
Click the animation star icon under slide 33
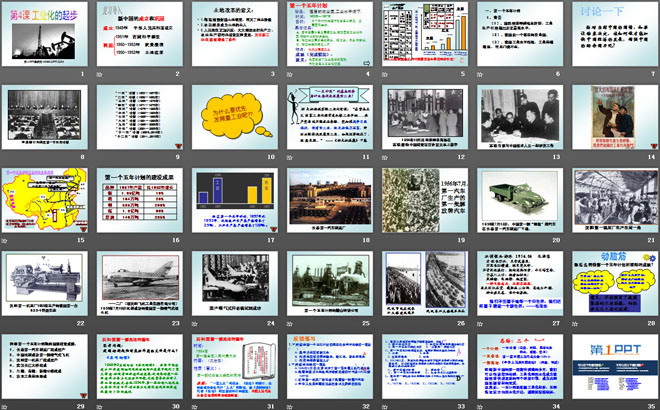384,405
